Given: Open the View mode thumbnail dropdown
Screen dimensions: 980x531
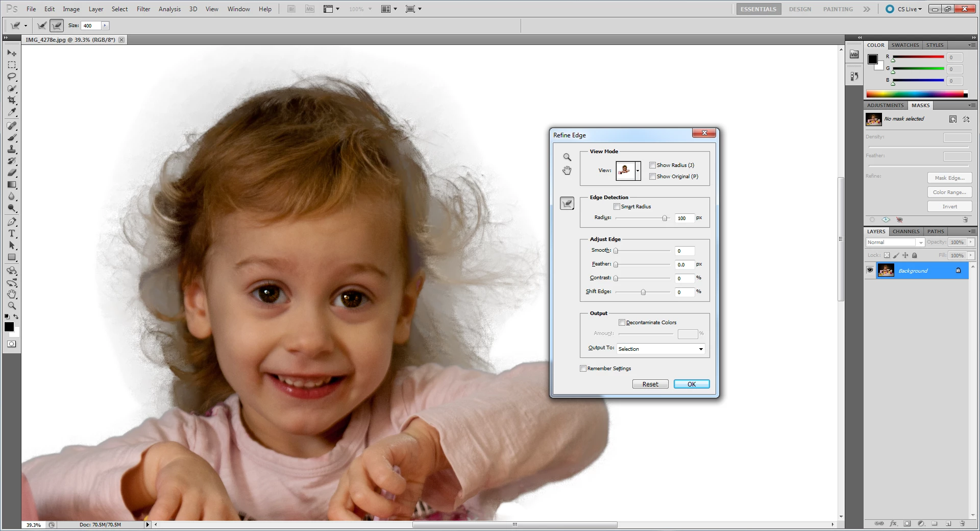Looking at the screenshot, I should point(638,171).
